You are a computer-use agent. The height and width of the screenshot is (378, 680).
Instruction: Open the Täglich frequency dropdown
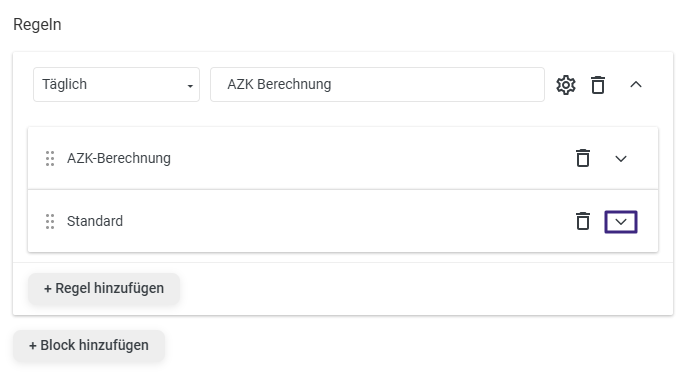click(116, 85)
